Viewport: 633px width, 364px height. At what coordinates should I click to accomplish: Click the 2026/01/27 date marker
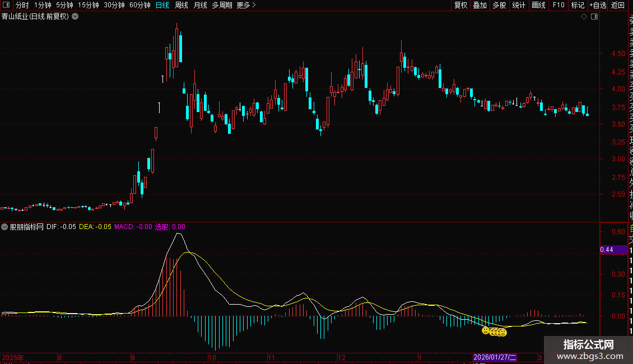pos(495,357)
